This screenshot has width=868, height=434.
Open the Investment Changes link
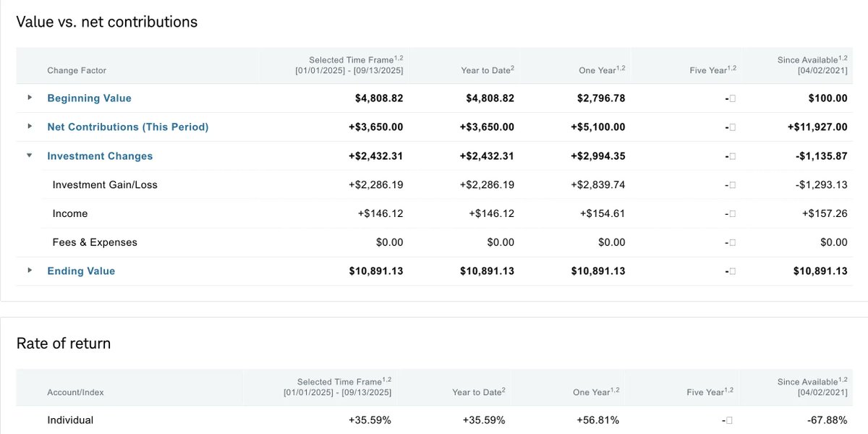pyautogui.click(x=99, y=156)
